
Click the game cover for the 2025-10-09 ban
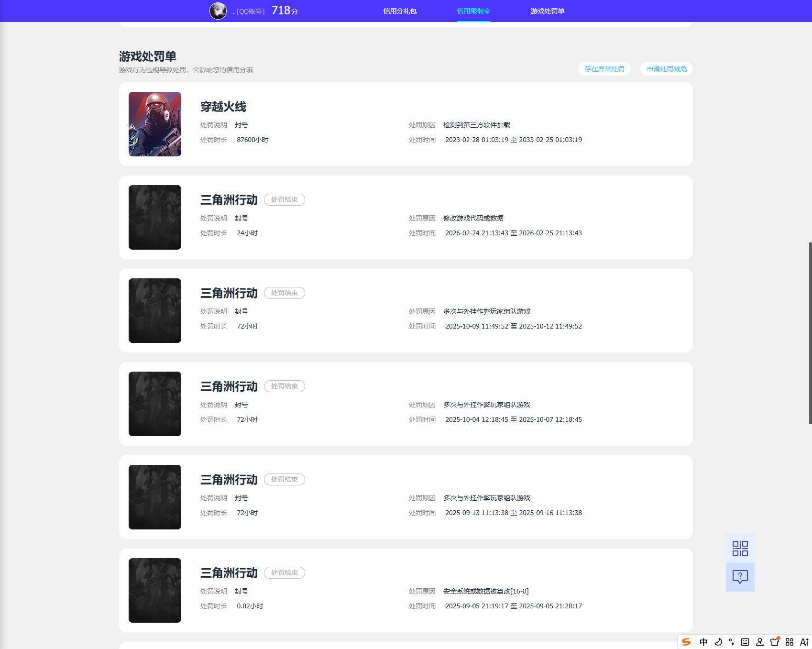click(155, 310)
